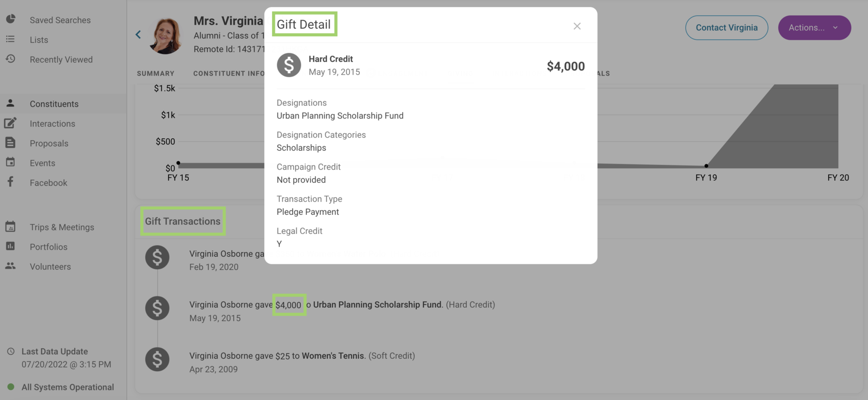Open the Urban Planning Scholarship Fund link

pos(376,305)
